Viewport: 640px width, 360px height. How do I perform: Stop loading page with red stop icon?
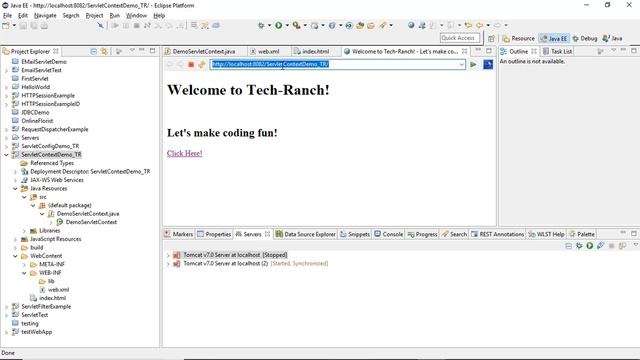click(191, 64)
